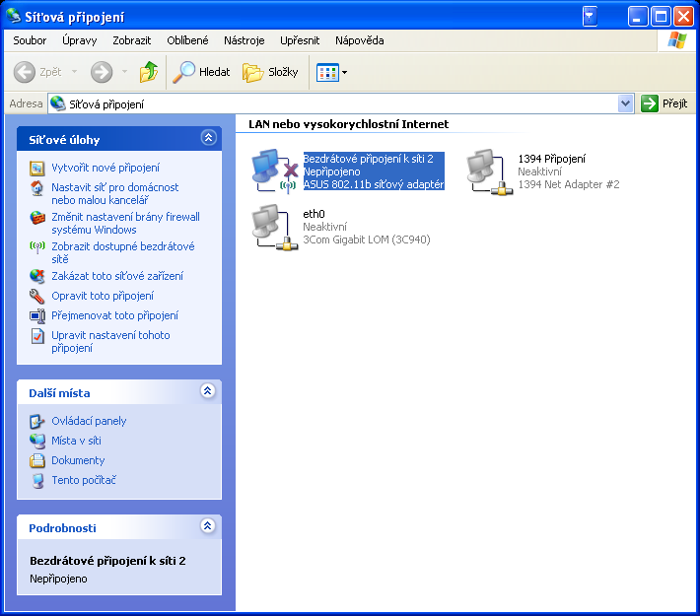Open the Hledat search tool
This screenshot has height=616, width=700.
coord(201,72)
